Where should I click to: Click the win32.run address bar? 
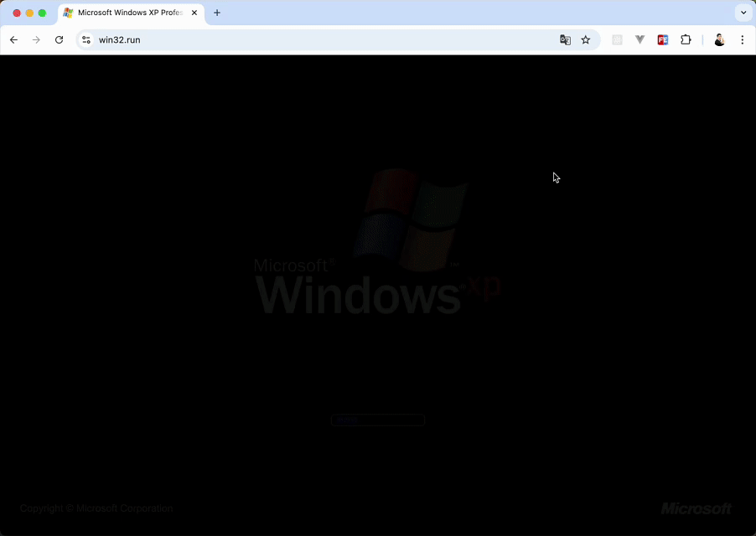[x=318, y=39]
